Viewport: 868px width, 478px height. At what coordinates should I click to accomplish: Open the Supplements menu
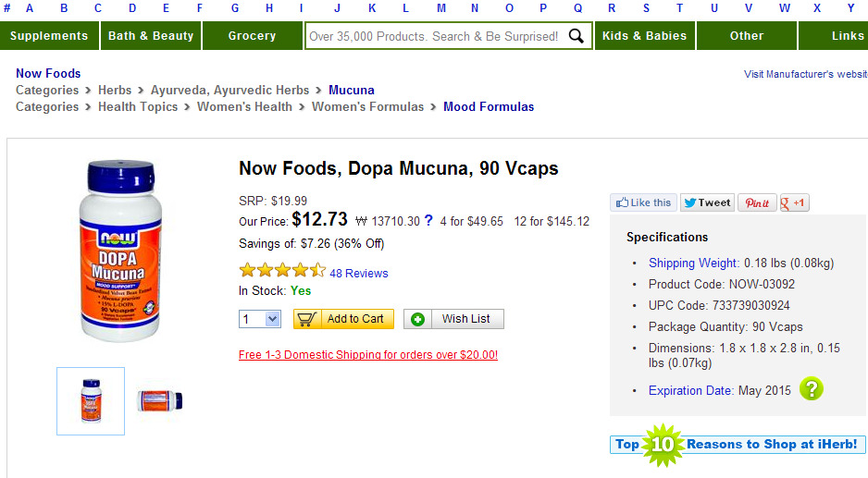click(x=49, y=36)
